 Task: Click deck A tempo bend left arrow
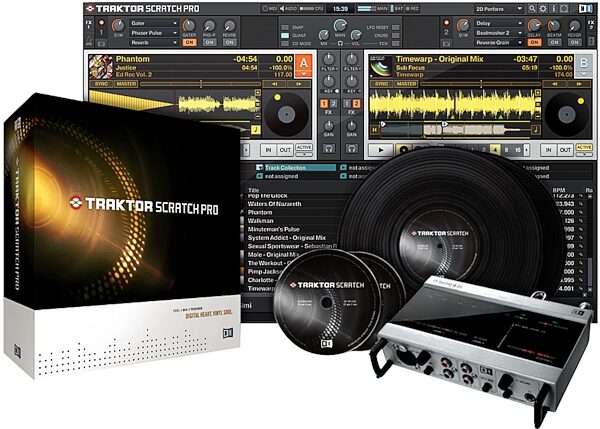(x=274, y=84)
